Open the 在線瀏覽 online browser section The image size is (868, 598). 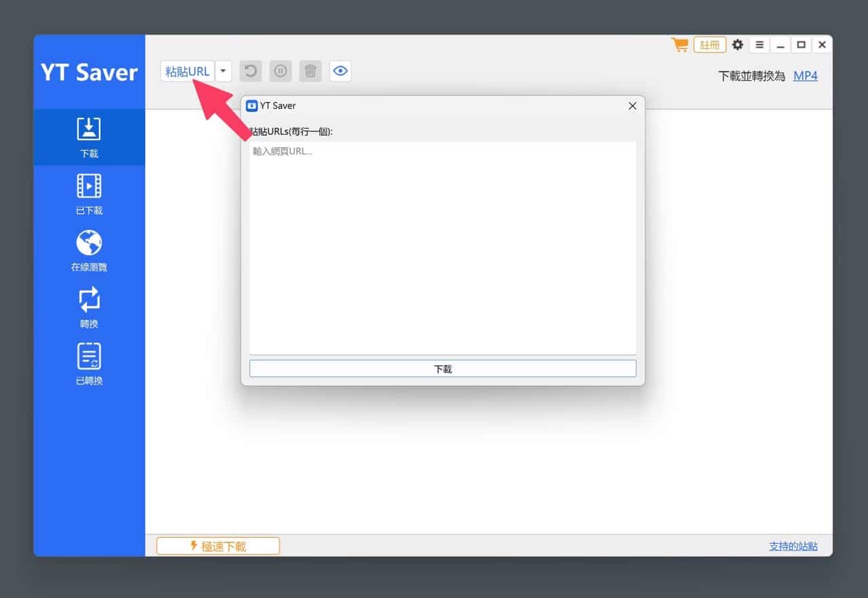89,251
